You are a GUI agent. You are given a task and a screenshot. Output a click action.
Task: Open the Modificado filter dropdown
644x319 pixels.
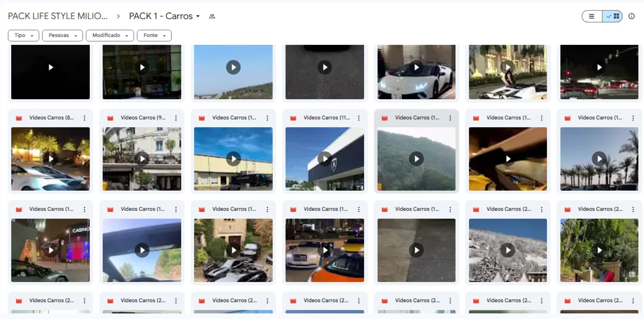(x=109, y=36)
